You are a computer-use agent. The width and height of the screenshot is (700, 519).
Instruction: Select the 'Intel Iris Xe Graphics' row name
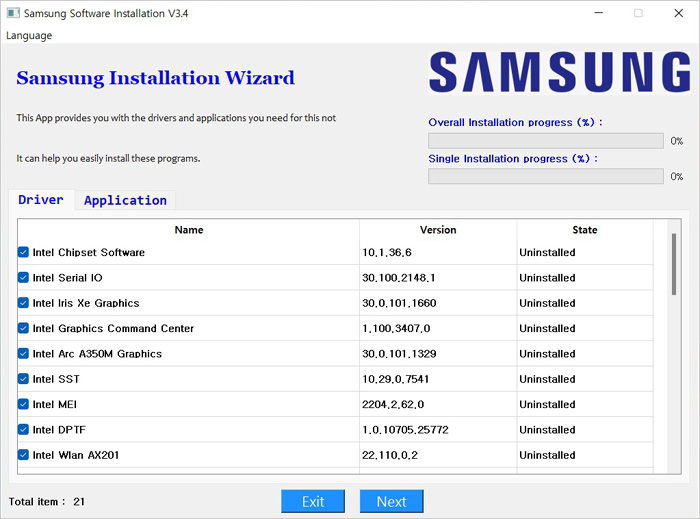point(86,303)
